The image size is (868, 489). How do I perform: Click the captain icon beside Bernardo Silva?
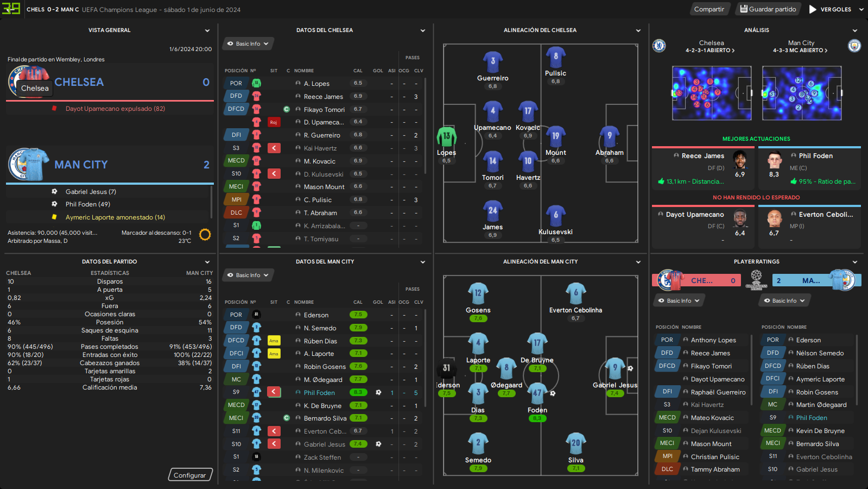click(287, 418)
